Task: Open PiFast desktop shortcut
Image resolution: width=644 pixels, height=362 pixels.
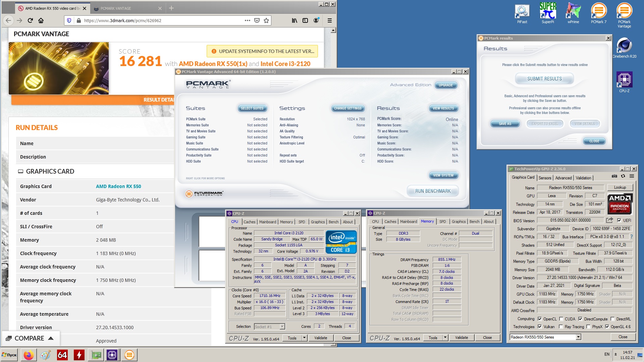Action: 522,14
